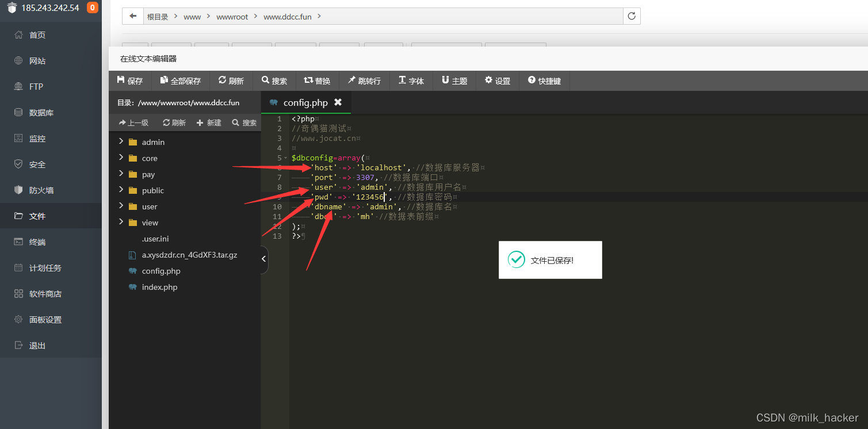Open the 软件商店 software store

pos(45,294)
